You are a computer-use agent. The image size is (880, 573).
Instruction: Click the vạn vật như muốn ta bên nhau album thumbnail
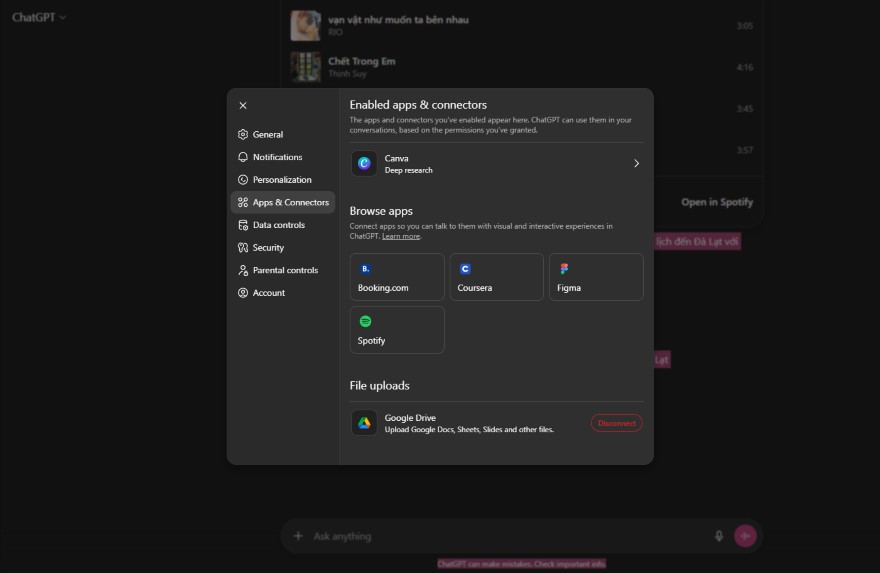[x=305, y=25]
